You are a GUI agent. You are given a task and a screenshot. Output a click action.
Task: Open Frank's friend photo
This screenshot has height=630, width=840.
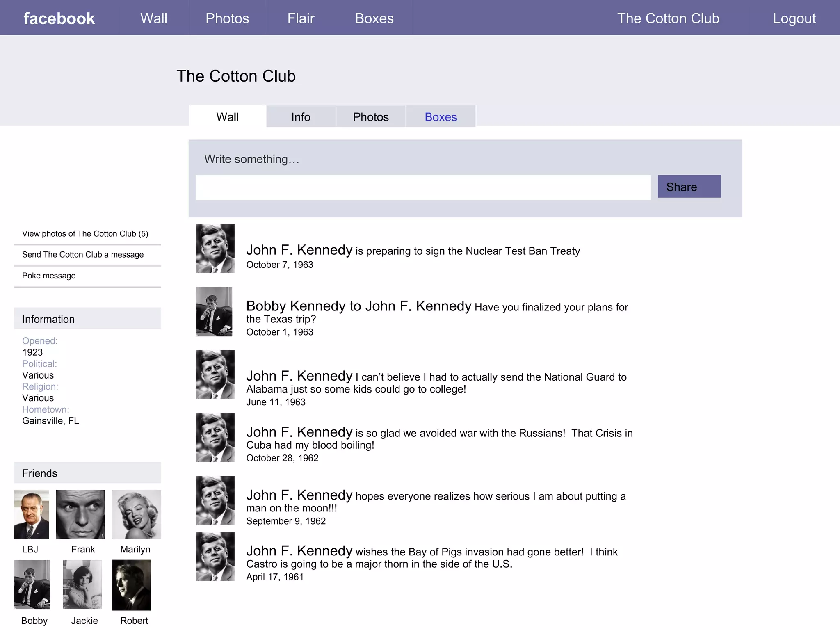[x=80, y=514]
